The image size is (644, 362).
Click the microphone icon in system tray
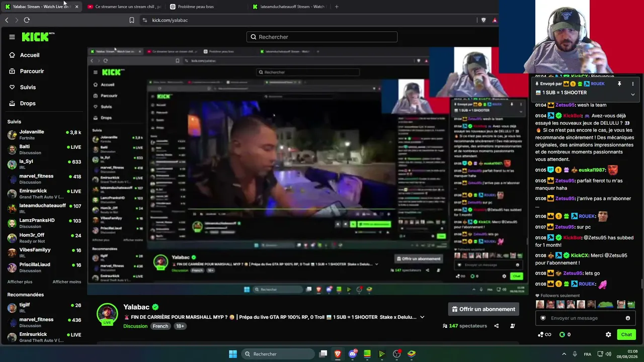pyautogui.click(x=575, y=354)
